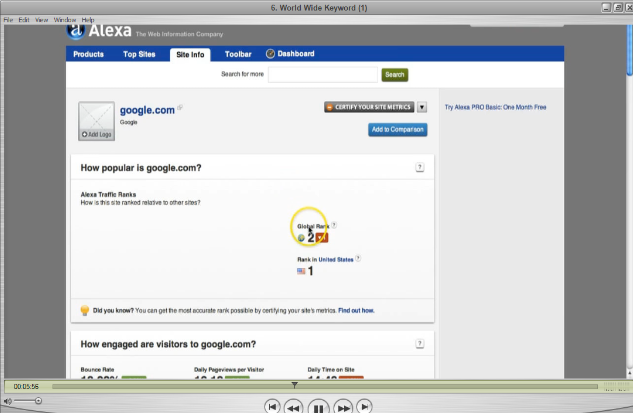Click the lightbulb Did you know icon

[x=85, y=310]
